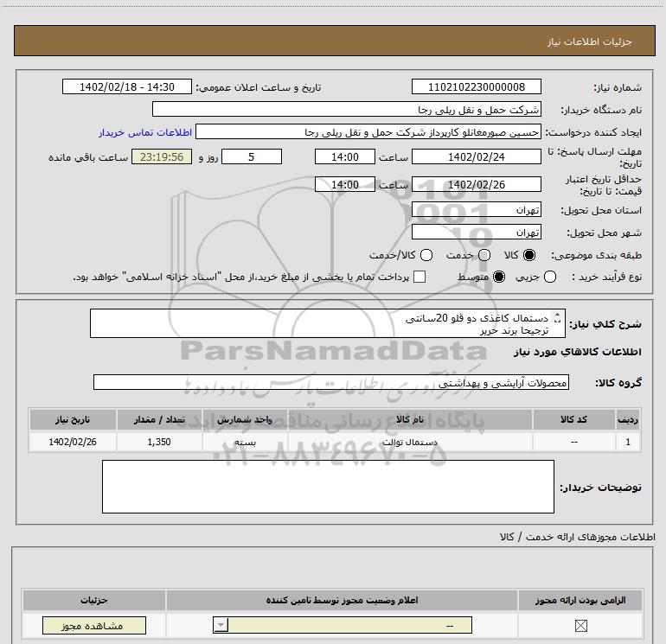Select the خدمت radio button
The width and height of the screenshot is (666, 644).
click(x=484, y=255)
